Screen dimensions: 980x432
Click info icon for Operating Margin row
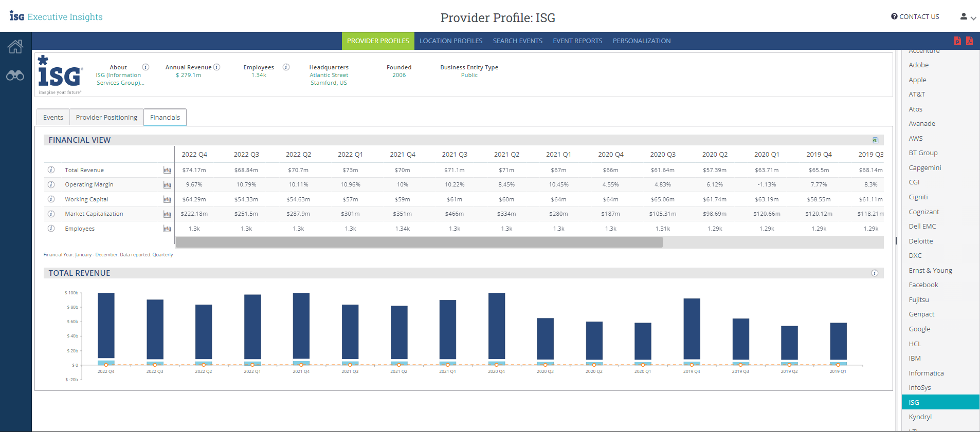click(51, 184)
